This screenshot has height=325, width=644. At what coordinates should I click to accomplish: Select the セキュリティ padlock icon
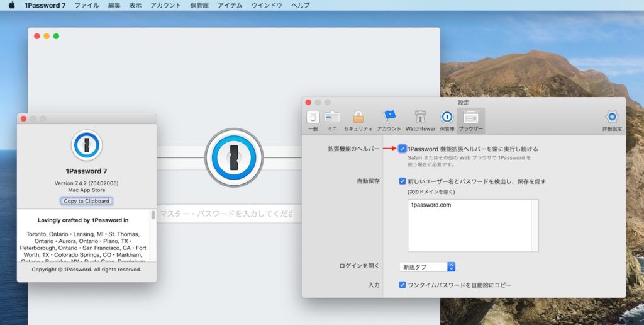[358, 120]
